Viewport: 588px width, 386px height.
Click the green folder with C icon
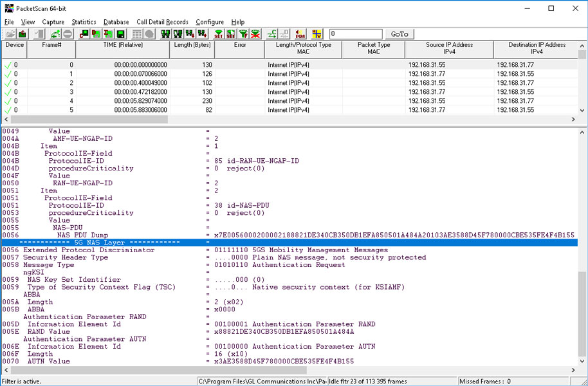click(23, 34)
